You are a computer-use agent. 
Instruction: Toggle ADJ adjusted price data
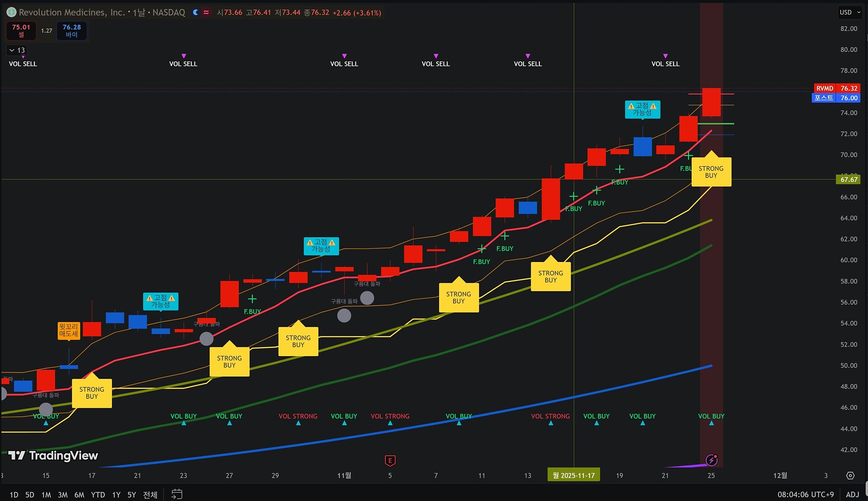coord(852,495)
